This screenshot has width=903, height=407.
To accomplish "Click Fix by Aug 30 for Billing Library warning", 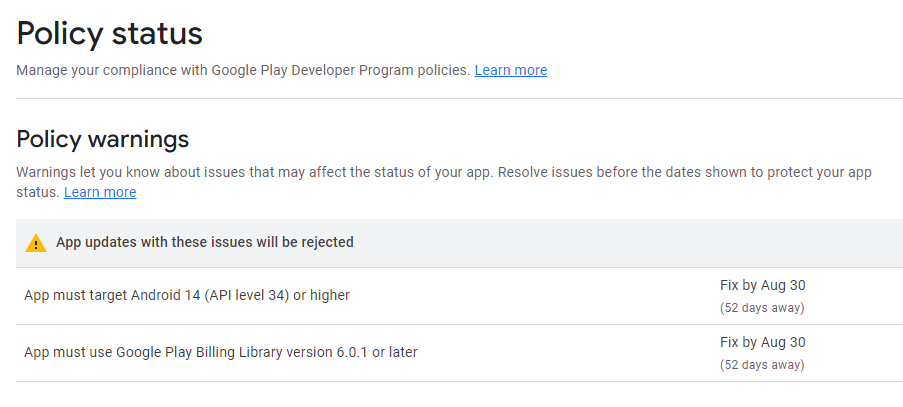I will 762,342.
